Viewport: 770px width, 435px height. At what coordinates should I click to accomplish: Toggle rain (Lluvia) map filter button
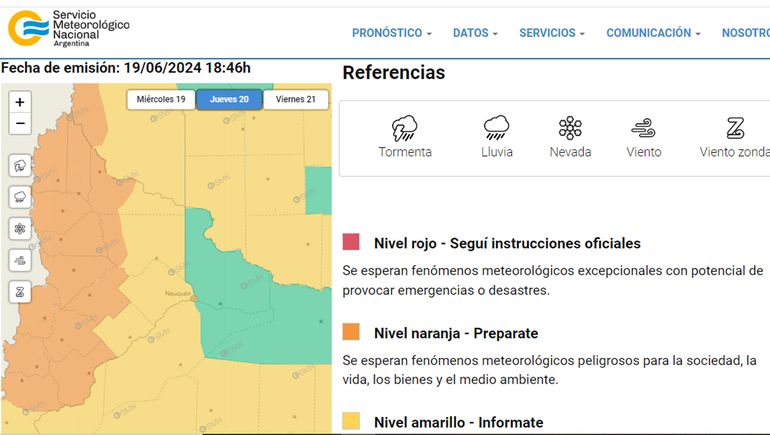click(20, 197)
